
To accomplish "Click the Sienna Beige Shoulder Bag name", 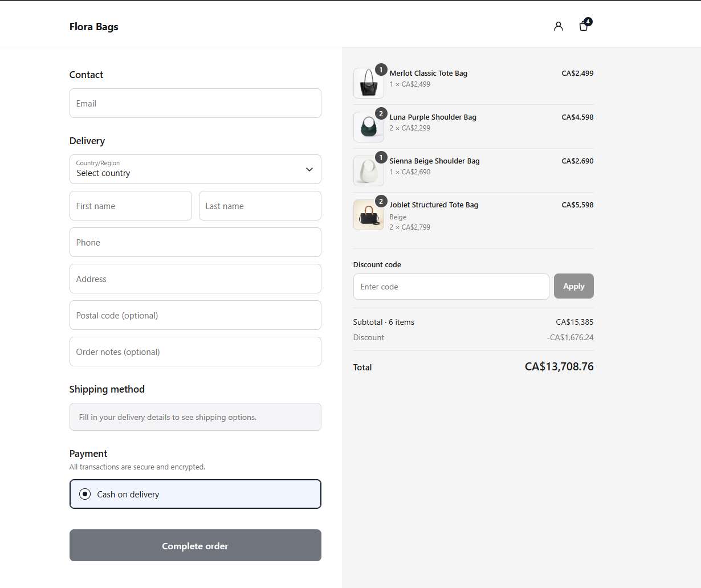I will coord(435,161).
